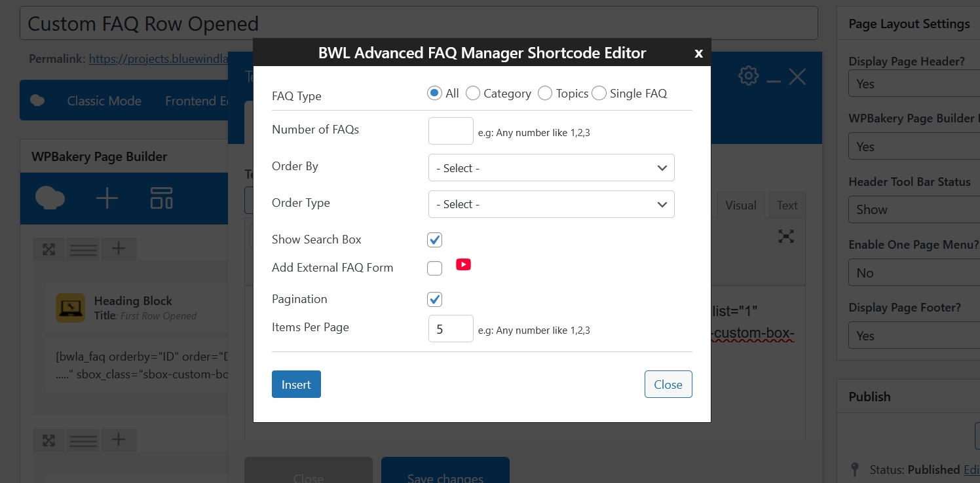Switch to the Text editor tab
This screenshot has width=980, height=483.
point(787,206)
